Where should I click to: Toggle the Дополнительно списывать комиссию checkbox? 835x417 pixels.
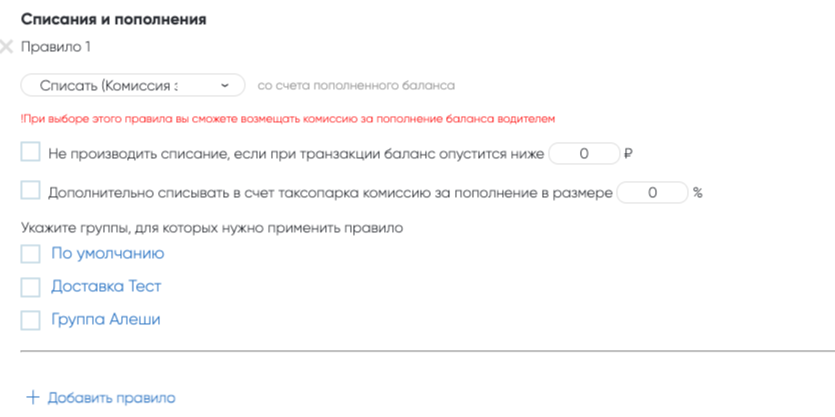click(30, 190)
